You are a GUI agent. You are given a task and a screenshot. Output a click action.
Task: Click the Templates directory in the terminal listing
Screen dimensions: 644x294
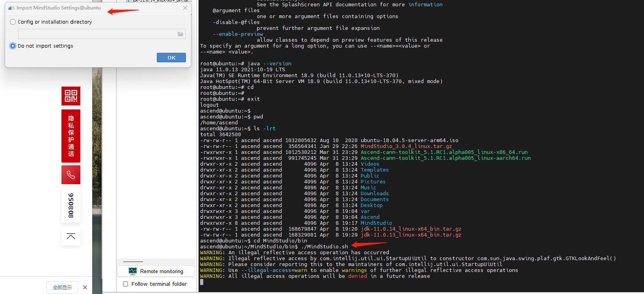(x=375, y=170)
